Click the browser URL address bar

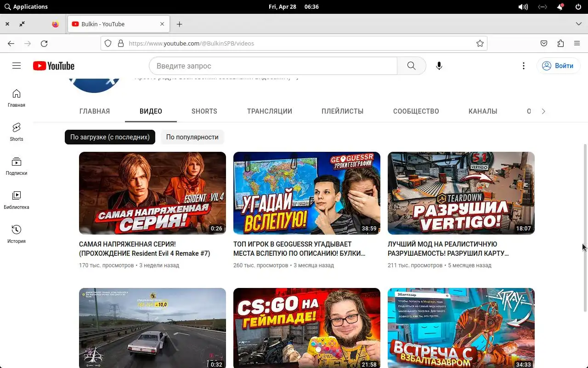coord(294,43)
